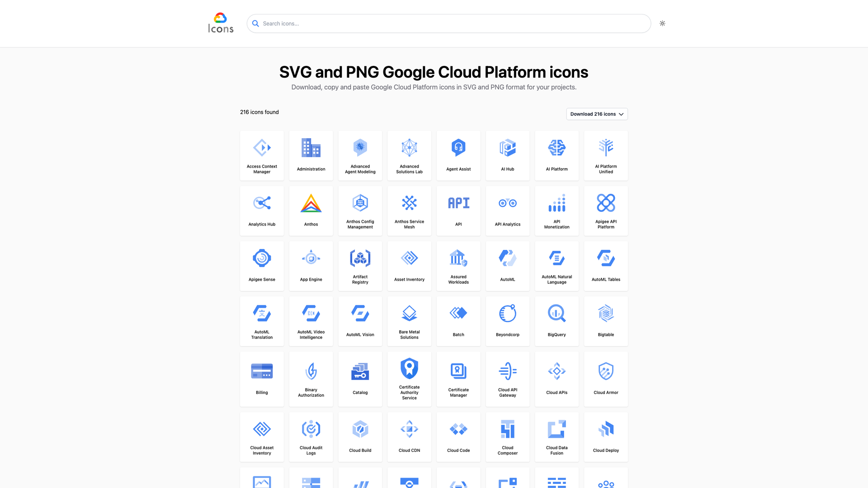Click the Cloud Composer icon
This screenshot has height=488, width=868.
click(507, 428)
